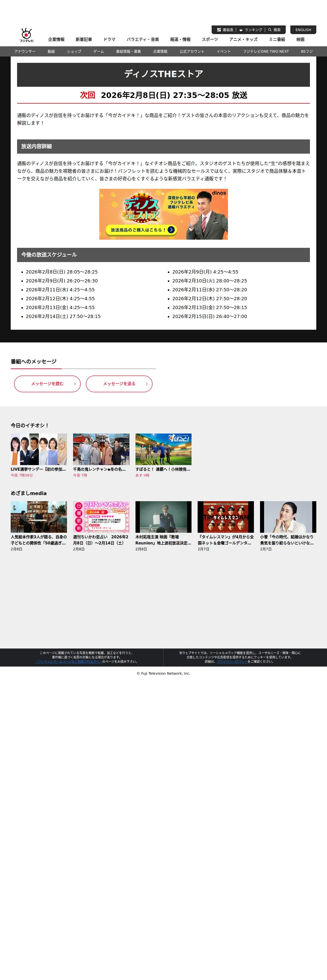Open the 人気絵本作家3人が語る article
Screen dimensions: 327x980
click(39, 526)
